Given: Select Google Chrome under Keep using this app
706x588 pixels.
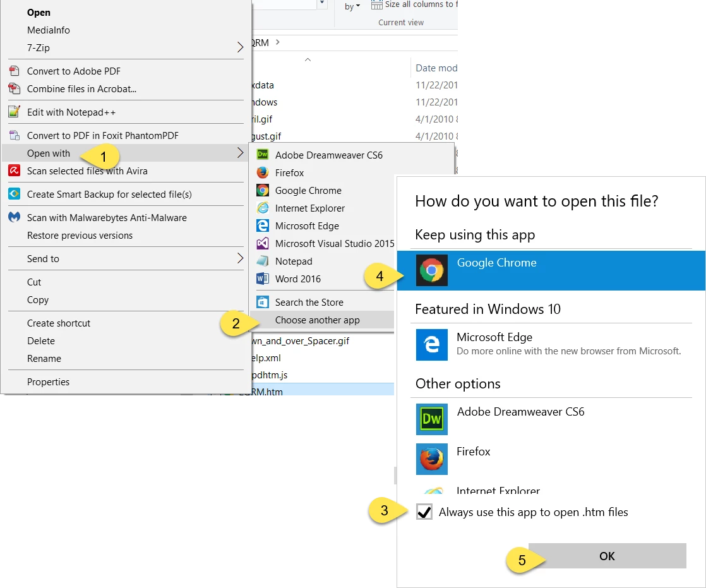Looking at the screenshot, I should point(551,270).
